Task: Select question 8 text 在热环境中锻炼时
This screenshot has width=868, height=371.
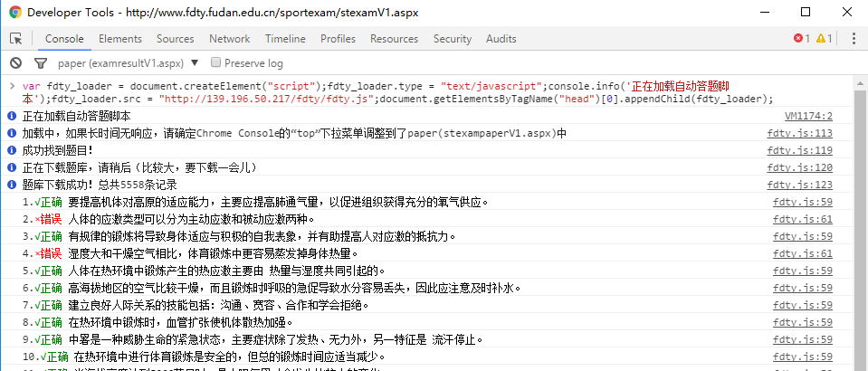Action: point(110,322)
